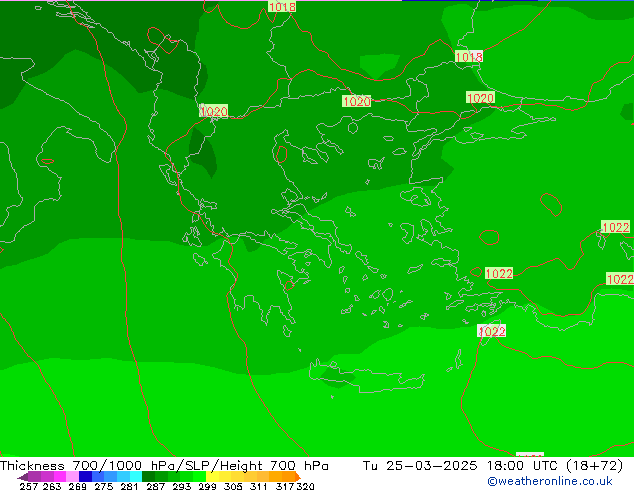The image size is (634, 490).
Task: Click the legend value 311
Action: click(259, 486)
